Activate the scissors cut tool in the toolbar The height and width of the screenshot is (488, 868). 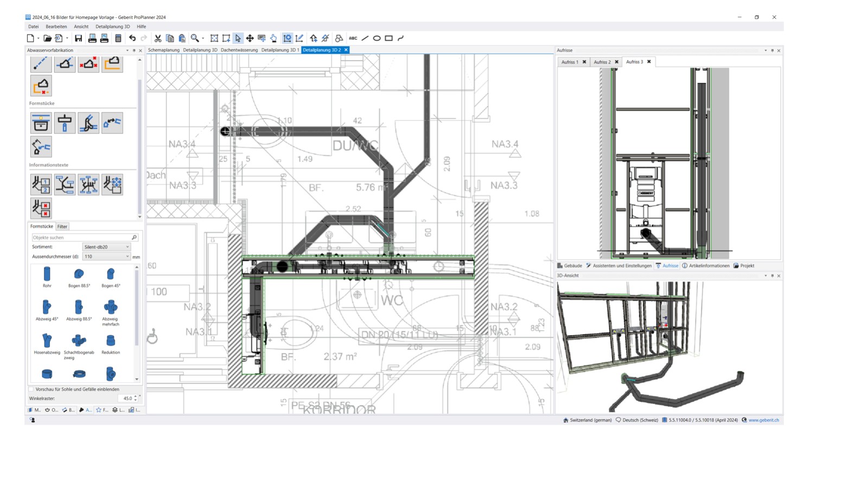coord(158,38)
